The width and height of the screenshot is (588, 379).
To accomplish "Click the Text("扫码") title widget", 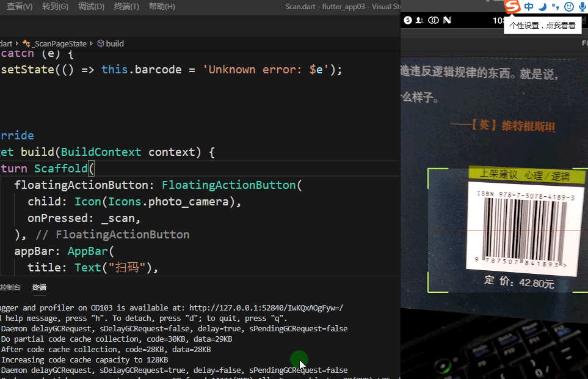I will 113,268.
